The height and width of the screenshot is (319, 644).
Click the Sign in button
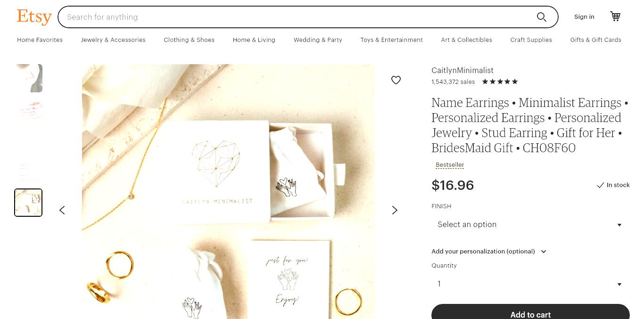584,17
